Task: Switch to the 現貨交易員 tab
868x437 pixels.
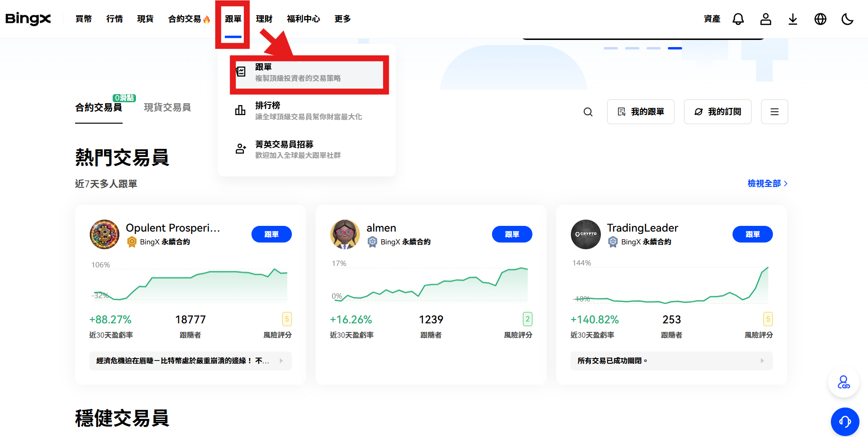Action: point(167,107)
